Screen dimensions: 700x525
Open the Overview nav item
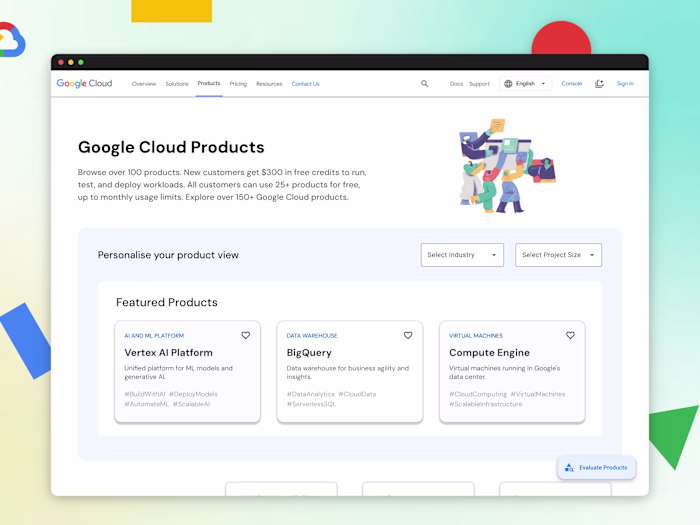click(x=144, y=84)
